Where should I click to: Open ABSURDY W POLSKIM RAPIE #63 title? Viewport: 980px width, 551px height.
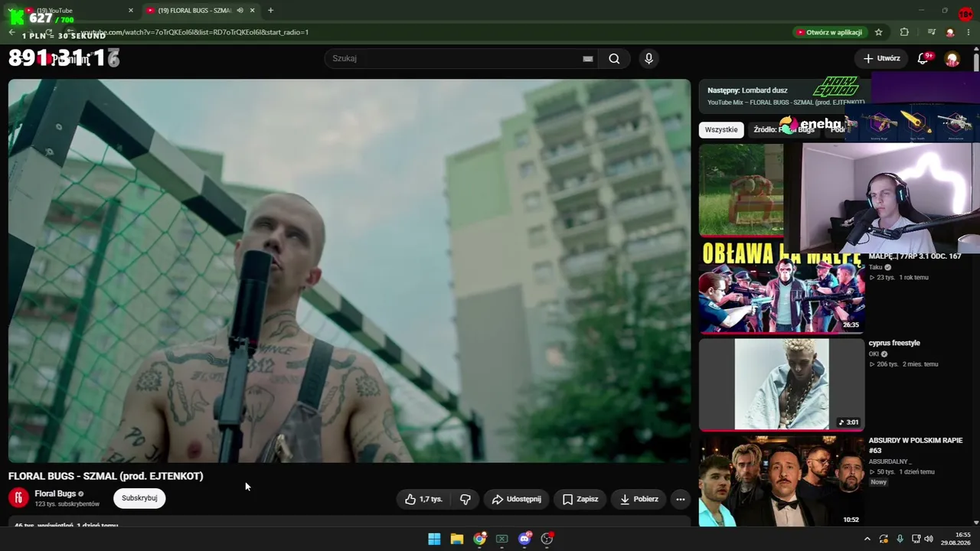click(915, 445)
